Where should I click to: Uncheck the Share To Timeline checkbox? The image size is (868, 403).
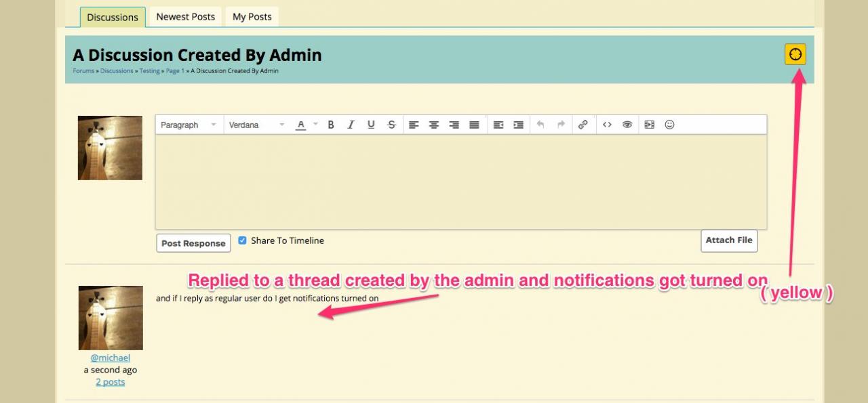click(x=242, y=240)
